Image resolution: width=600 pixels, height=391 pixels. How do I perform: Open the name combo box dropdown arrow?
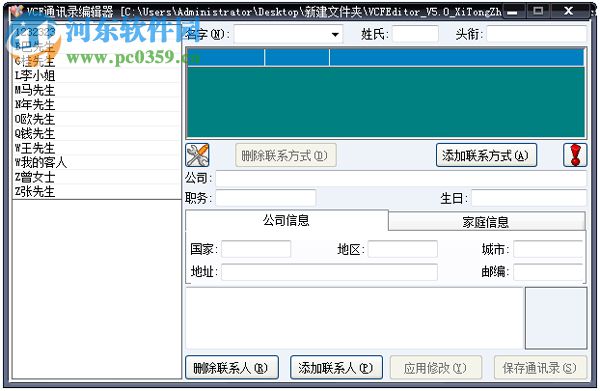point(335,35)
